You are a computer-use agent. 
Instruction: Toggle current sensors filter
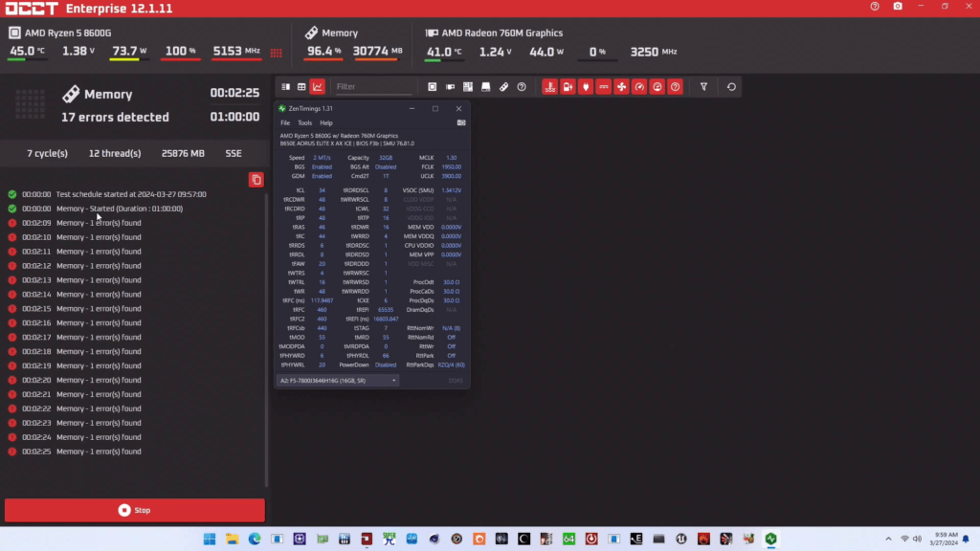tap(604, 87)
